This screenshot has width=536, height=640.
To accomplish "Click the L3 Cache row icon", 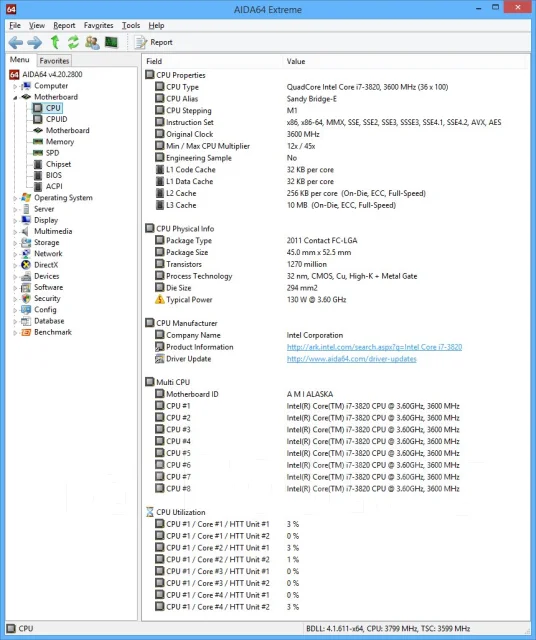I will pos(160,205).
